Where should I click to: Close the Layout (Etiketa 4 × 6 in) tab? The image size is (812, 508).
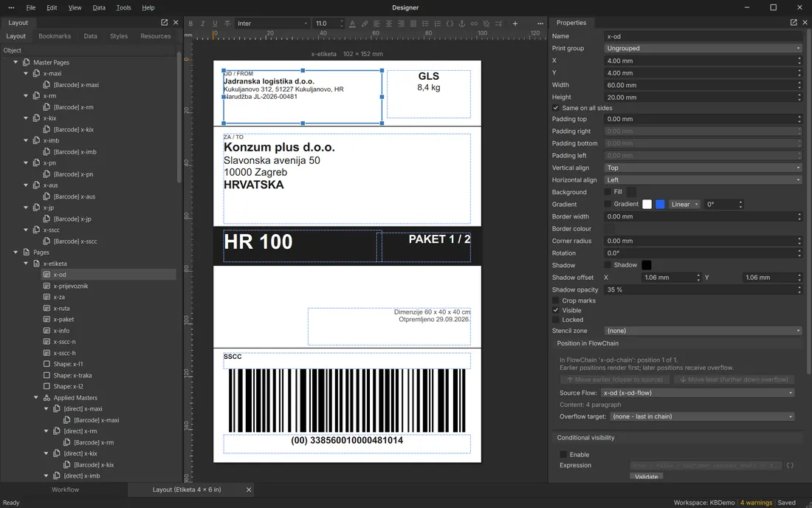(x=249, y=490)
